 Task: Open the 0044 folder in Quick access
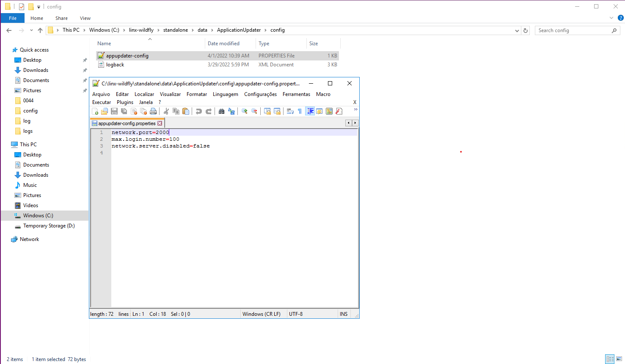pyautogui.click(x=28, y=101)
